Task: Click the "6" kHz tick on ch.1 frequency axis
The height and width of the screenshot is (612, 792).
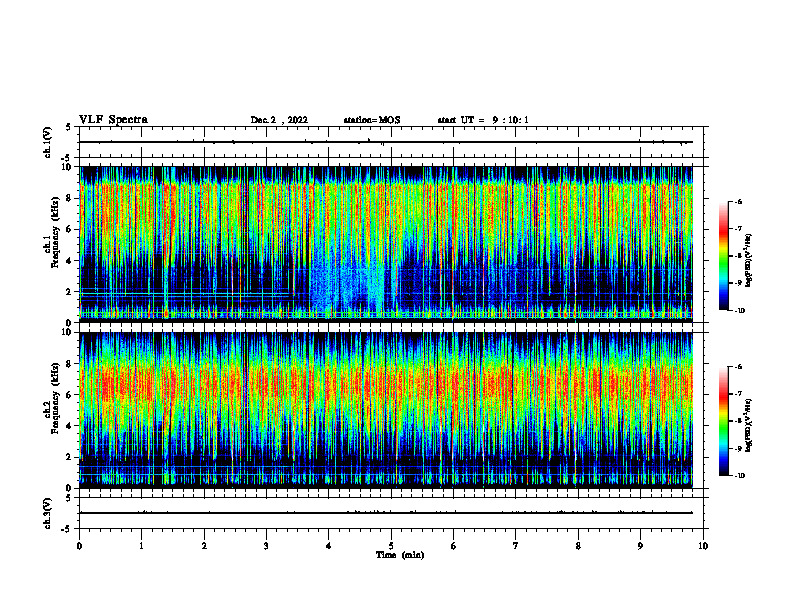Action: (70, 230)
